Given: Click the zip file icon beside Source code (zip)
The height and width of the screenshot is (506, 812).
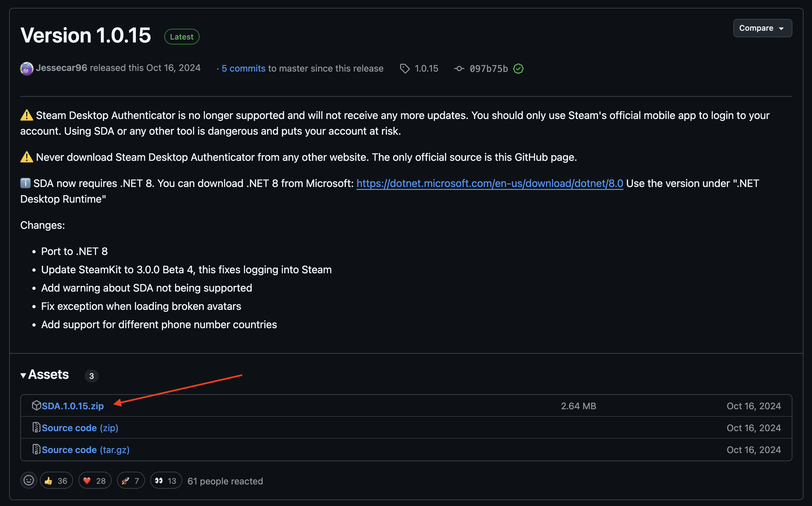Looking at the screenshot, I should pos(36,427).
